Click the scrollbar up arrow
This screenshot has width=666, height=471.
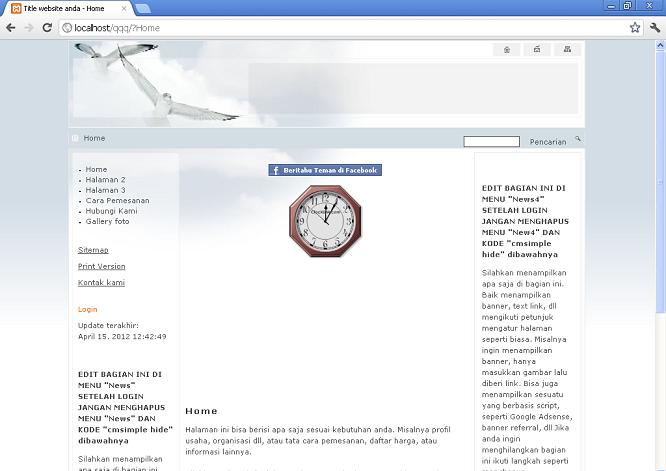pos(660,45)
